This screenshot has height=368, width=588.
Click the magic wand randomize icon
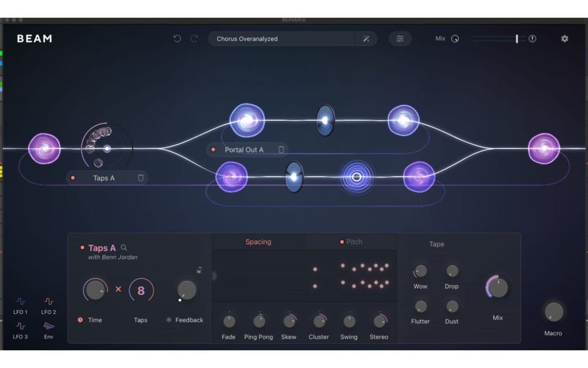(366, 39)
